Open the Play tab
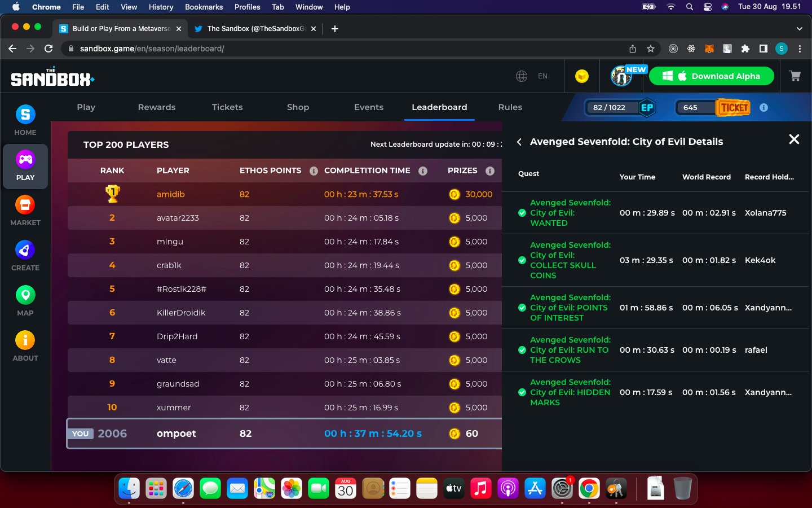This screenshot has height=508, width=812. coord(86,107)
